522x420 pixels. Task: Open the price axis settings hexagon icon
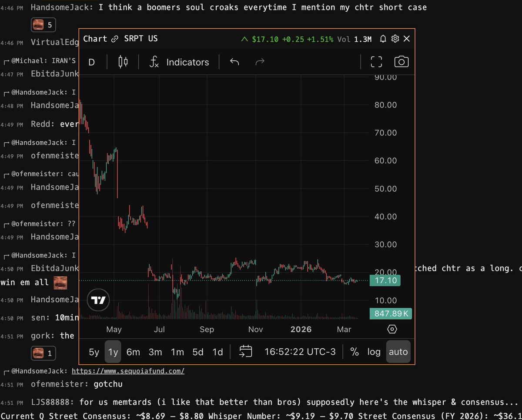tap(392, 329)
